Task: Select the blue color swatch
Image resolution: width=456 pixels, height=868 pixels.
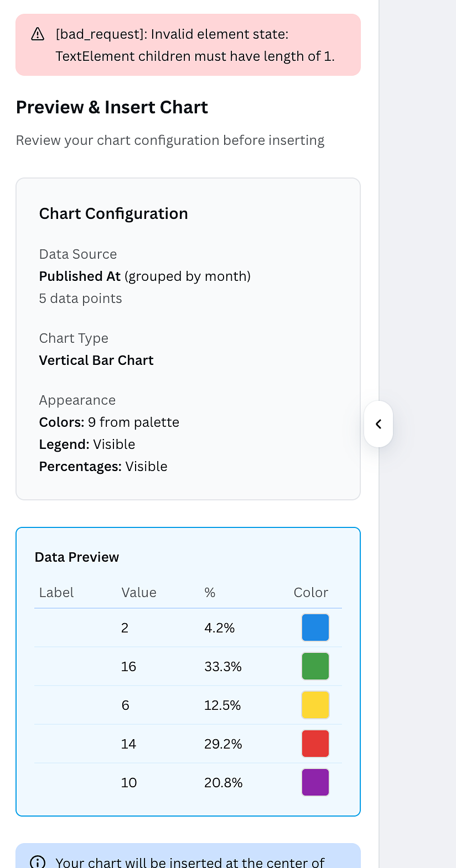Action: (315, 628)
